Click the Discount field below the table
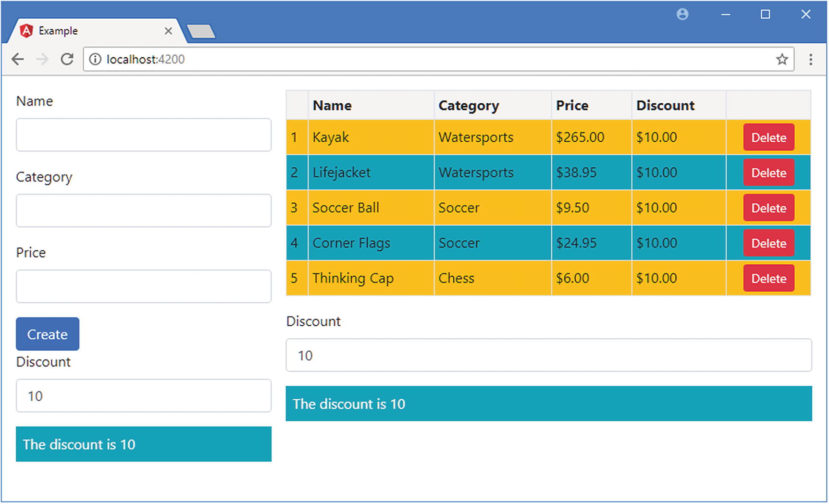 [548, 356]
